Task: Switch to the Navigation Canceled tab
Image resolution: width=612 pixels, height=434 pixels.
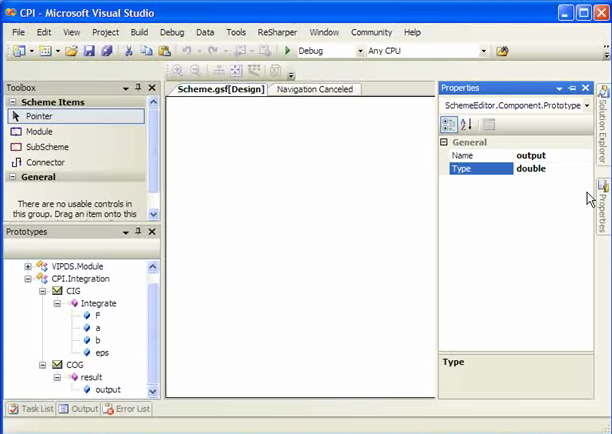Action: click(314, 90)
